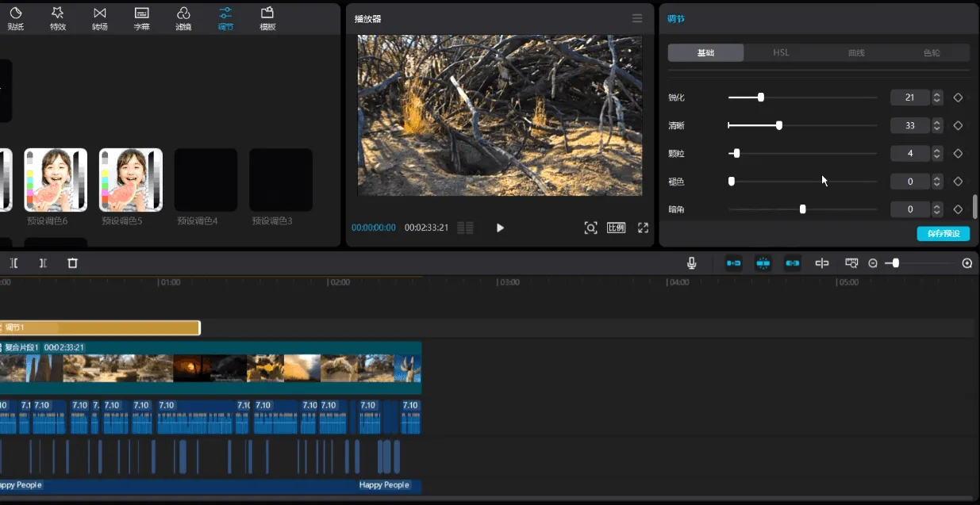Viewport: 980px width, 505px height.
Task: Play the video in the player
Action: click(x=500, y=228)
